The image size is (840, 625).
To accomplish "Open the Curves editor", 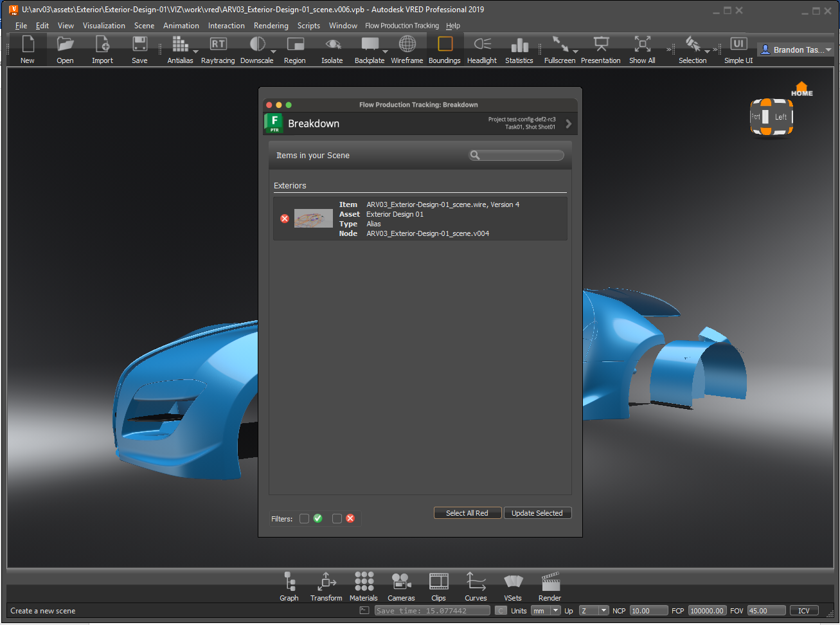I will coord(476,582).
